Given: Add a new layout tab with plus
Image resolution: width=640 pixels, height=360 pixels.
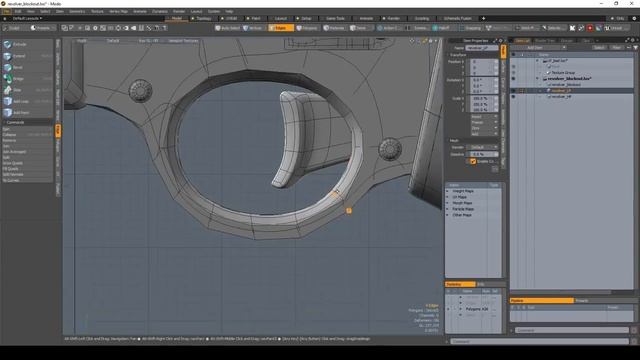Looking at the screenshot, I should [483, 18].
